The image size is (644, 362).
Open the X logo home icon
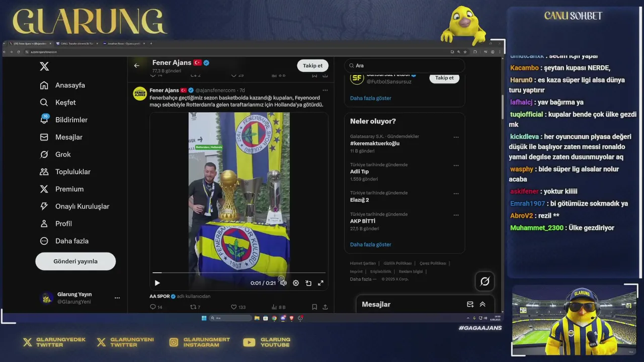44,66
